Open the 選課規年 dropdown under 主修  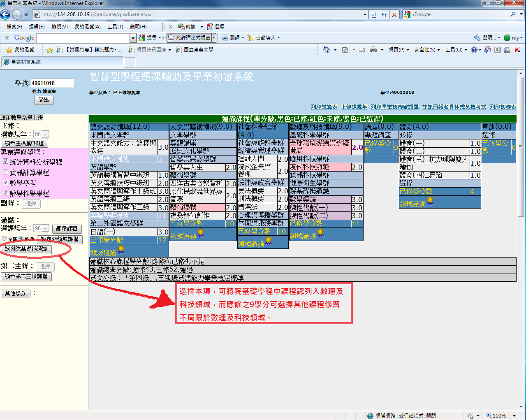(x=45, y=135)
